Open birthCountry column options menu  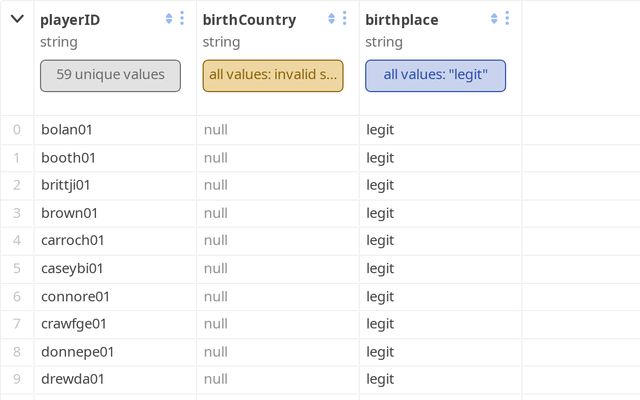pyautogui.click(x=345, y=19)
